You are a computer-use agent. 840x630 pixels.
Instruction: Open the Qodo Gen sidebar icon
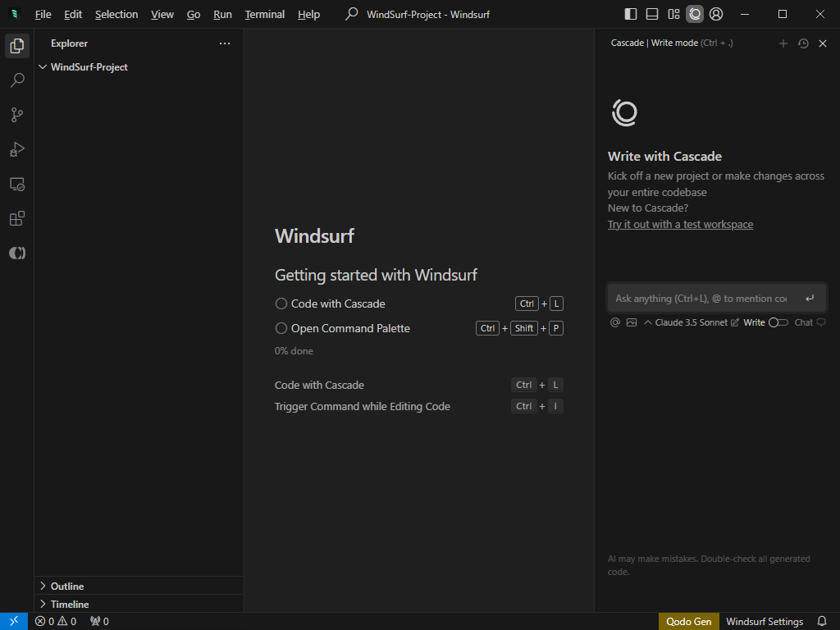pos(17,253)
